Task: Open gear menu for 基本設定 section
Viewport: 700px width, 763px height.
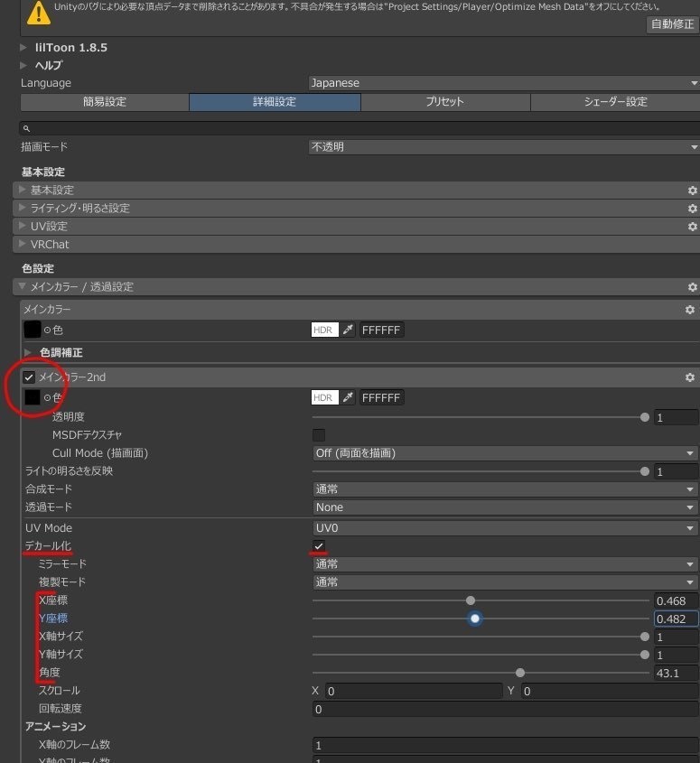Action: (692, 191)
